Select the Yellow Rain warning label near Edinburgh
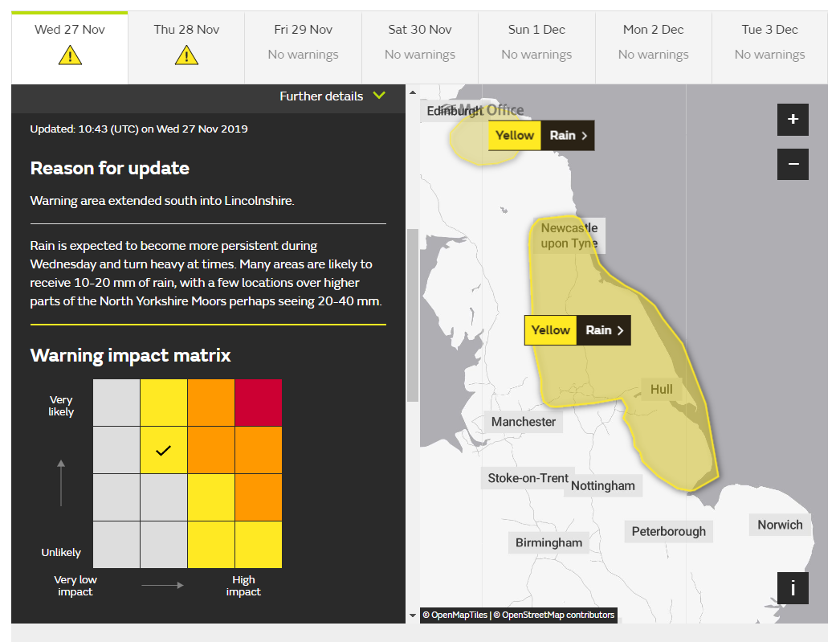The image size is (840, 642). [514, 135]
